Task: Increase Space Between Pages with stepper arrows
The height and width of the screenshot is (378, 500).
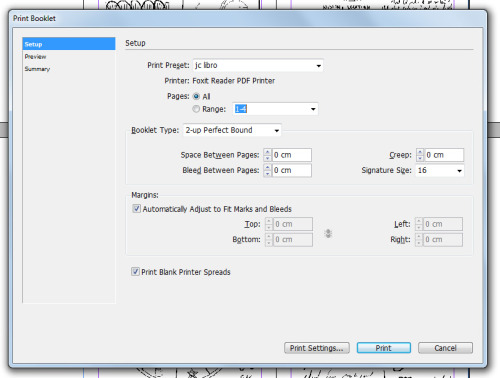Action: pos(268,152)
